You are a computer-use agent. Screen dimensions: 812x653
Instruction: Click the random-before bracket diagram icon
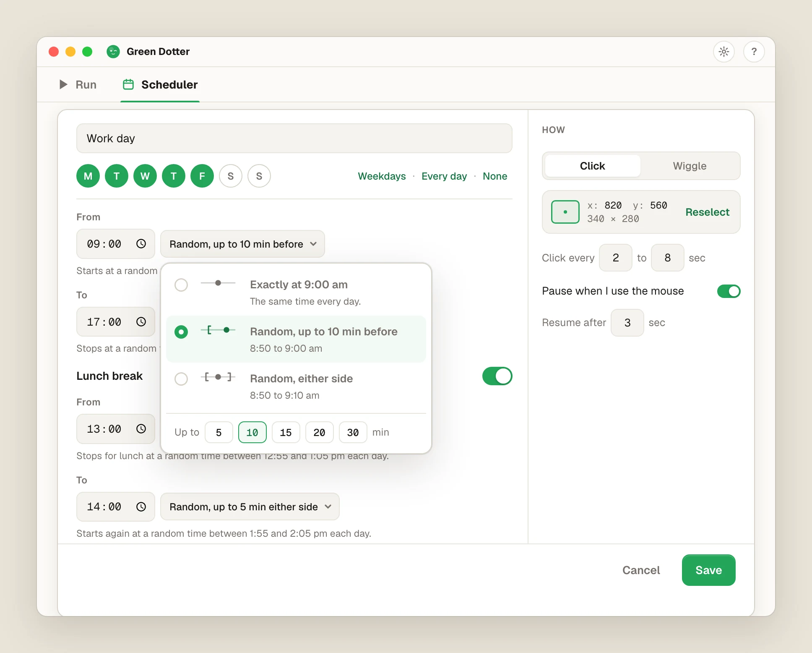pyautogui.click(x=218, y=330)
